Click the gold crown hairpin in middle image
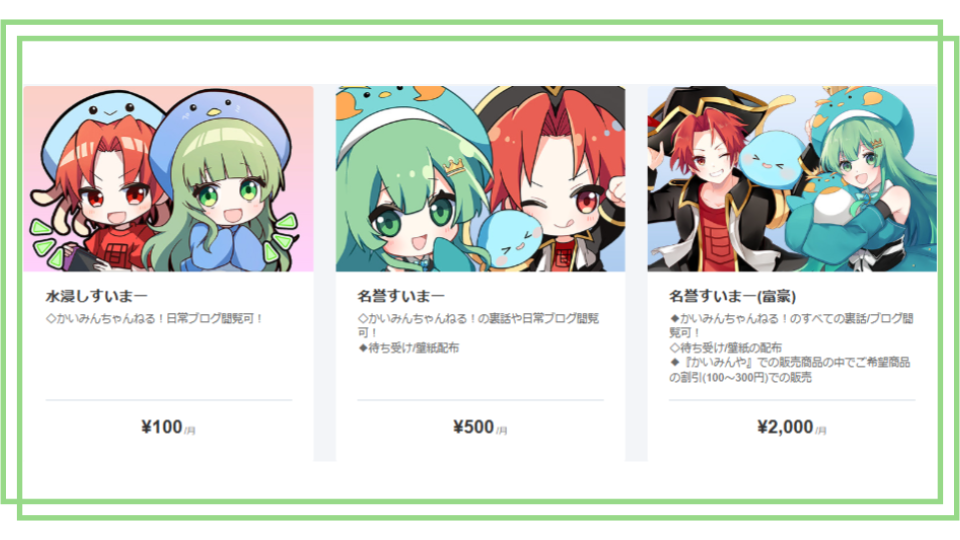 [x=454, y=166]
